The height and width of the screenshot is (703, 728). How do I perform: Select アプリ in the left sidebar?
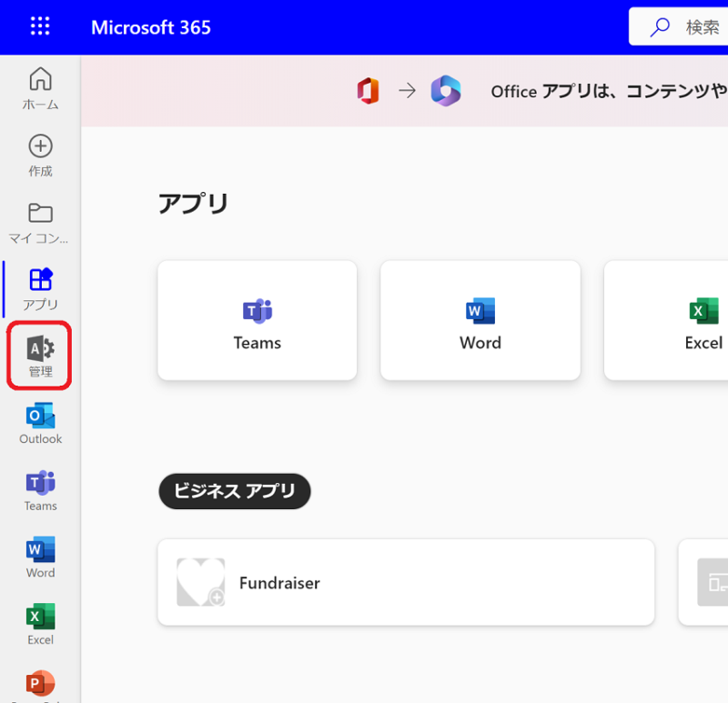(x=40, y=288)
